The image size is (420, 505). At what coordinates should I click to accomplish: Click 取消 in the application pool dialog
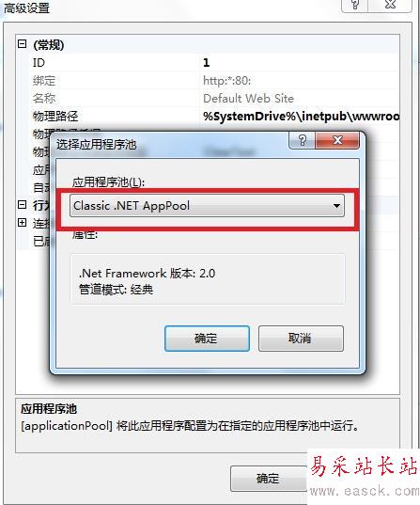coord(301,339)
